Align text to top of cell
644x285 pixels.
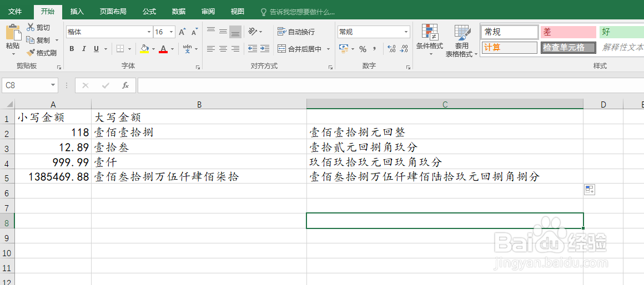click(211, 31)
